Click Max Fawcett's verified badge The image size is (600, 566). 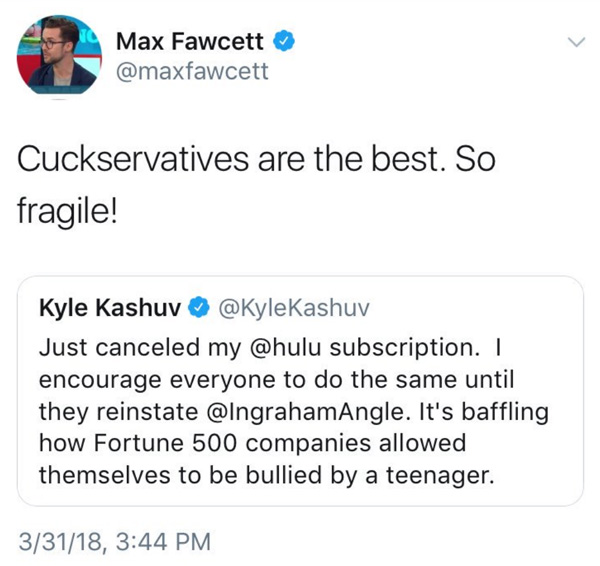point(285,41)
